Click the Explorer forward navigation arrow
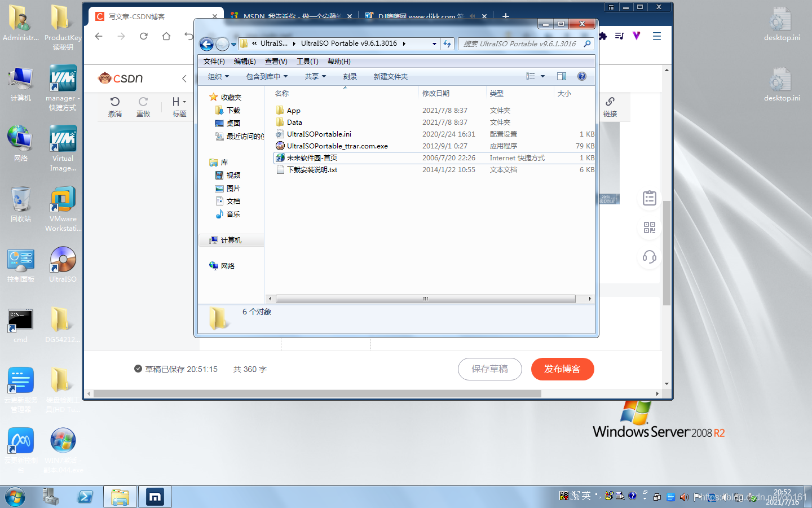 click(223, 44)
